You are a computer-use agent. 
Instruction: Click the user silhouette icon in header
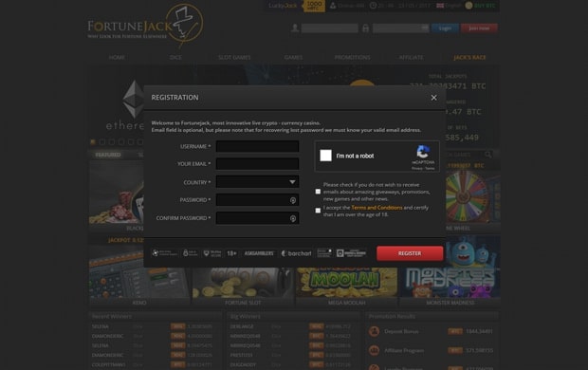(x=295, y=28)
